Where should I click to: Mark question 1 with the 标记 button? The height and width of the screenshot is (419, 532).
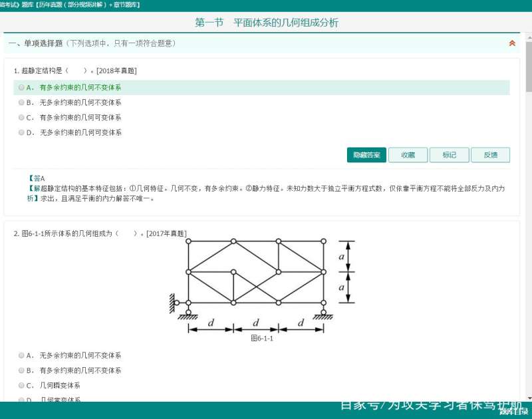click(449, 154)
